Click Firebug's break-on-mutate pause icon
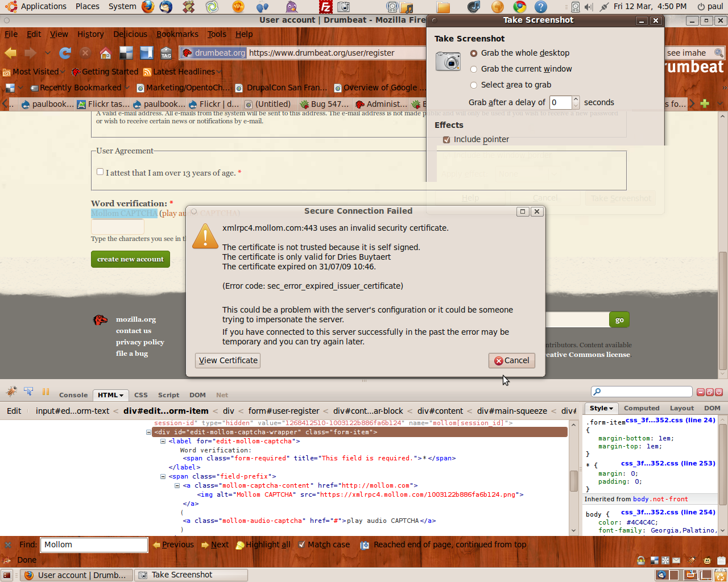The image size is (728, 582). pyautogui.click(x=45, y=392)
